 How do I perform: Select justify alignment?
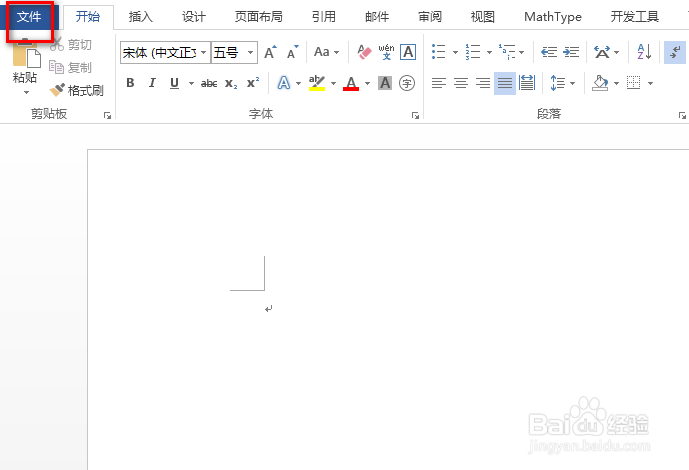(505, 83)
